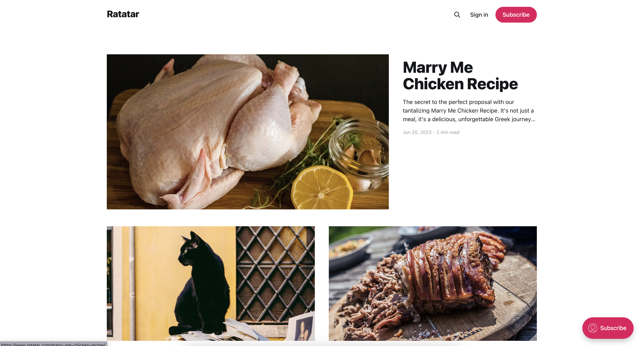Open the roasted pork post image
This screenshot has height=346, width=644.
point(433,283)
